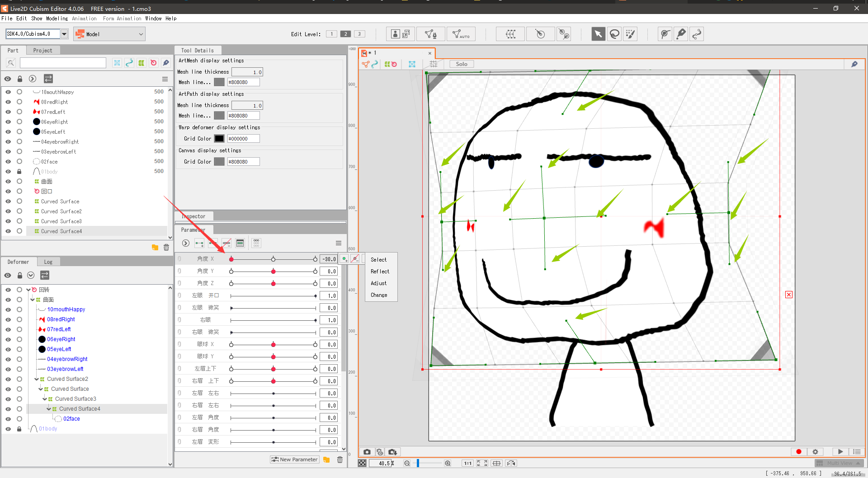This screenshot has width=868, height=478.
Task: Click the deformer path edit tool
Action: [x=665, y=34]
